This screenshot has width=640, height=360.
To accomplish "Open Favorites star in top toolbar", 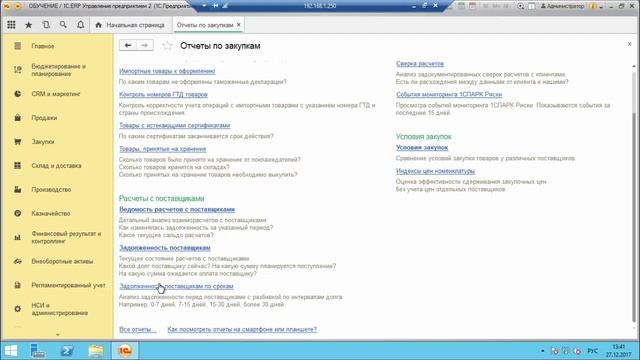I will pyautogui.click(x=29, y=25).
